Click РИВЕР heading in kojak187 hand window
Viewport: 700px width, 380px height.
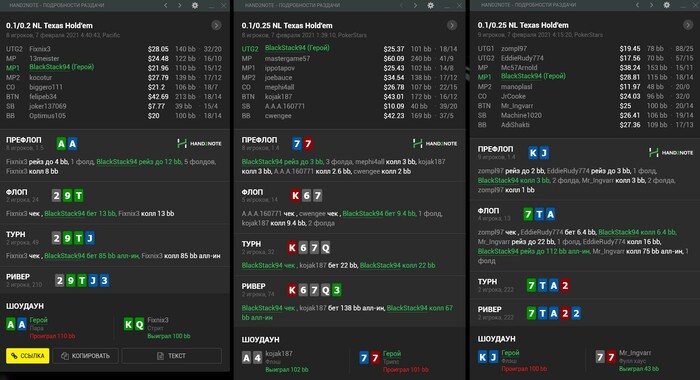click(254, 286)
